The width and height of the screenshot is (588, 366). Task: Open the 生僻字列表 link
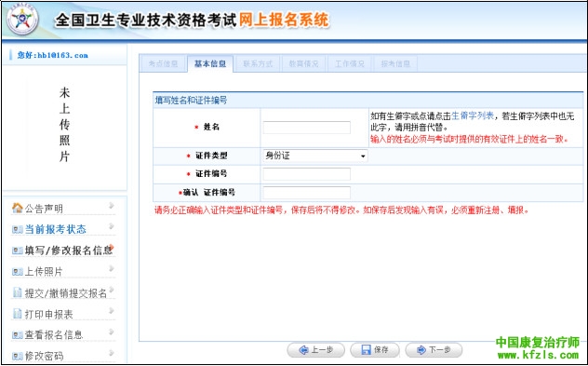(473, 116)
